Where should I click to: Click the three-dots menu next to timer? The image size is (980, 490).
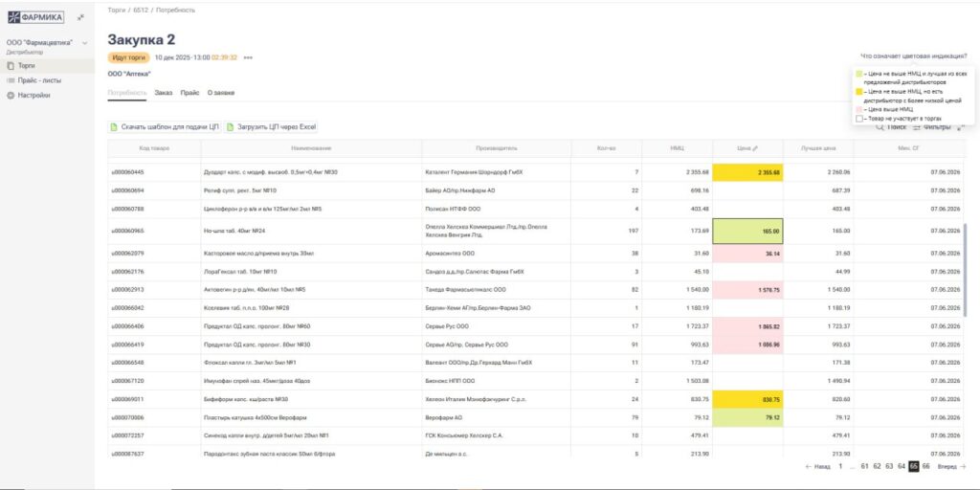[x=248, y=57]
